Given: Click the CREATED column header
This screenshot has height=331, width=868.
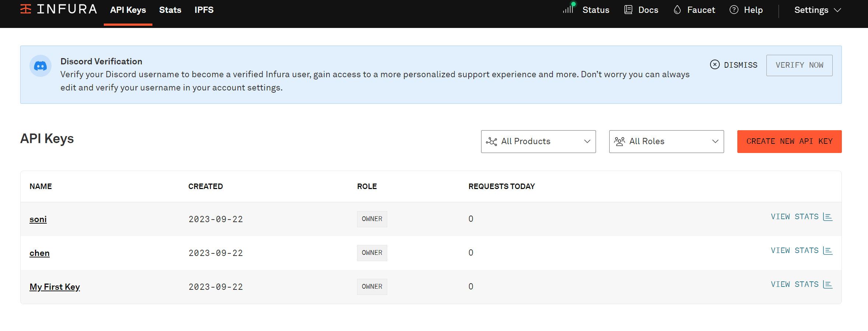Looking at the screenshot, I should click(x=205, y=186).
